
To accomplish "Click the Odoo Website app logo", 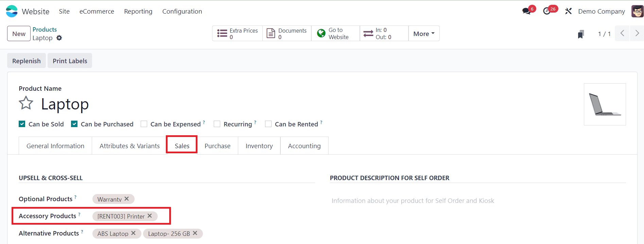I will [12, 11].
